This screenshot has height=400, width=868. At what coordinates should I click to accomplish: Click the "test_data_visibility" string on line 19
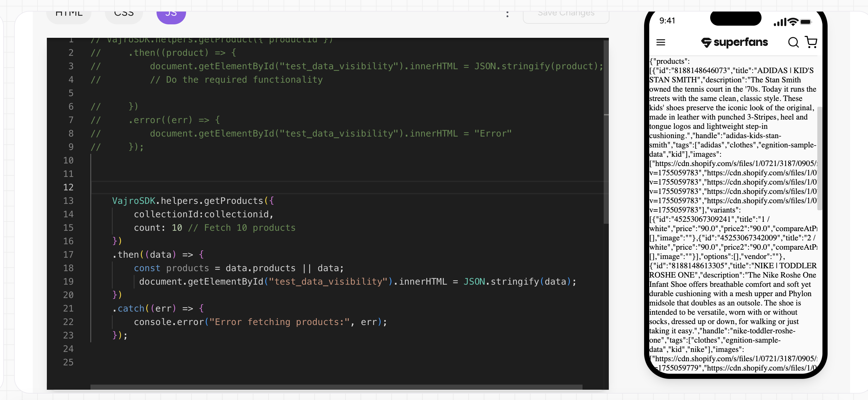(328, 281)
